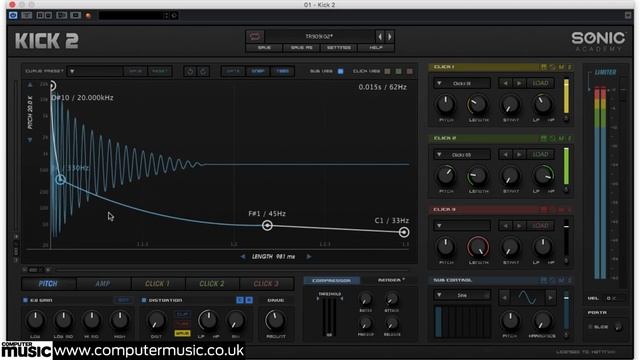Open the Click 1 sample dropdown

[462, 83]
